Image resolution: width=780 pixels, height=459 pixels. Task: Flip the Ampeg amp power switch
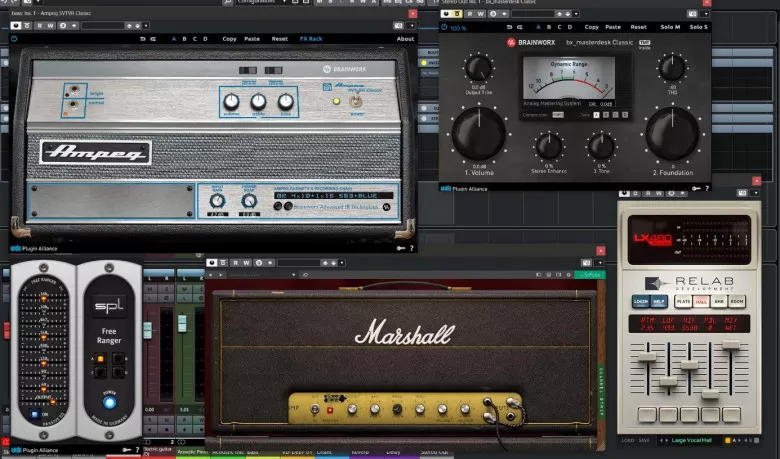(x=355, y=102)
